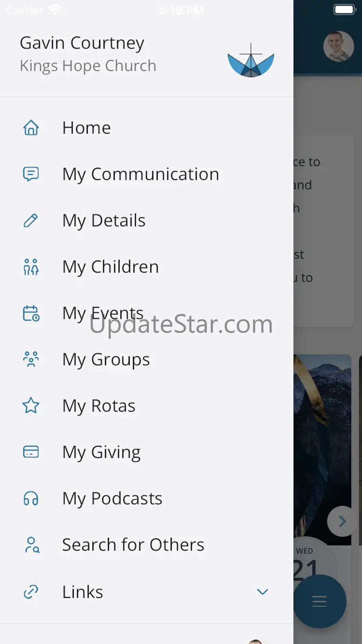Expand the Links section chevron
The width and height of the screenshot is (362, 644).
tap(263, 592)
